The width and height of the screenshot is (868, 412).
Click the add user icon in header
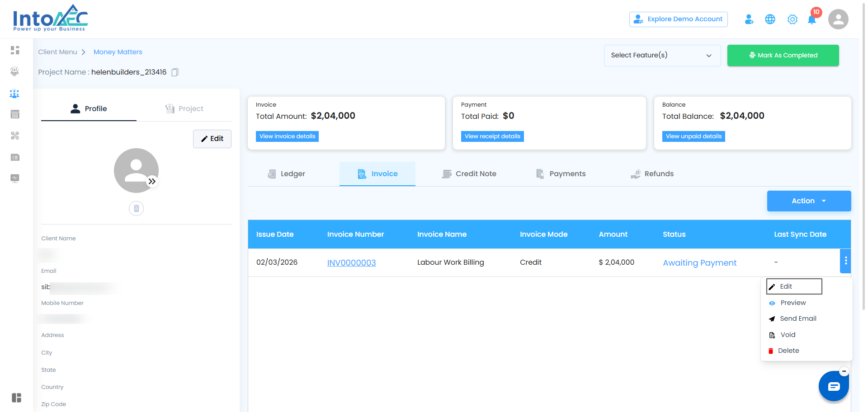pyautogui.click(x=749, y=19)
